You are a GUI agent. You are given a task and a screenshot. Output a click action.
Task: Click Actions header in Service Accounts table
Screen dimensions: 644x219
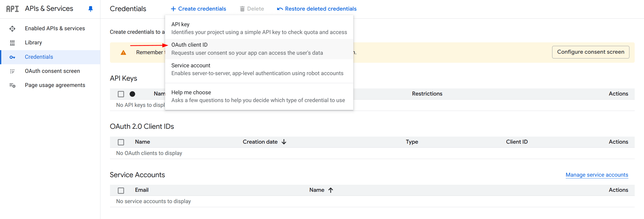[618, 190]
